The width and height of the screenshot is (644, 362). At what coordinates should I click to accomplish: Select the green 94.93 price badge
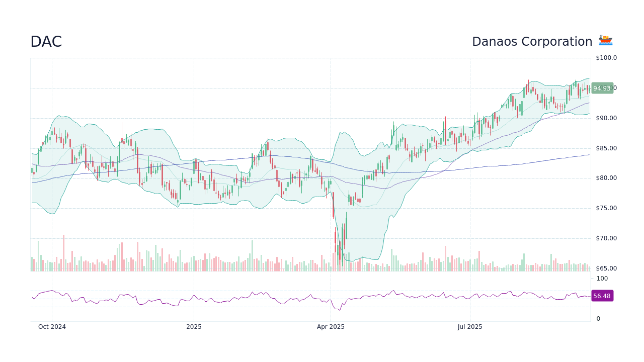point(601,88)
